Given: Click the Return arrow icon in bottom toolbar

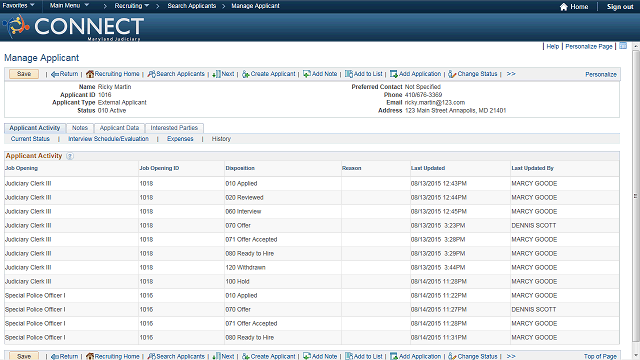Looking at the screenshot, I should [x=55, y=357].
